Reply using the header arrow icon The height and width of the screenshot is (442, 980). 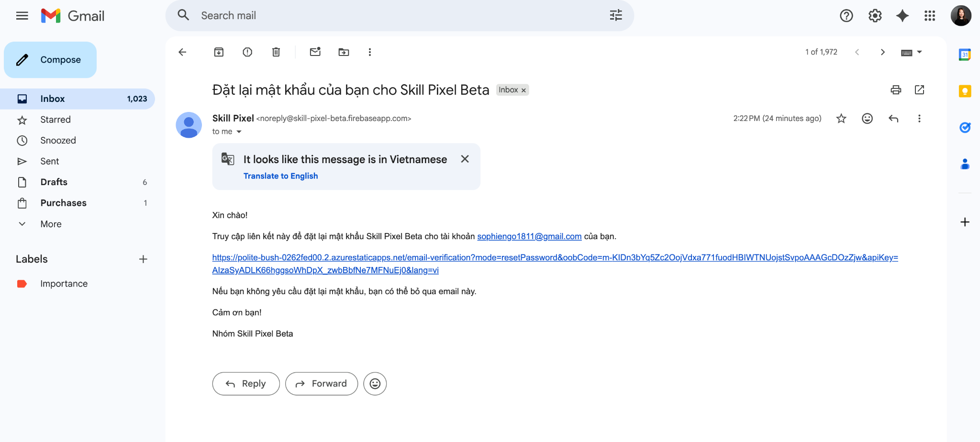coord(893,119)
